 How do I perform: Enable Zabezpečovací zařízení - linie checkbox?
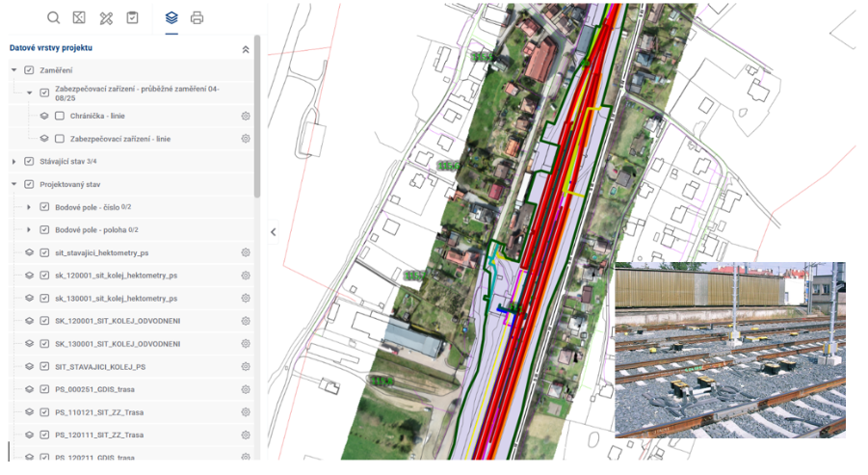[60, 139]
